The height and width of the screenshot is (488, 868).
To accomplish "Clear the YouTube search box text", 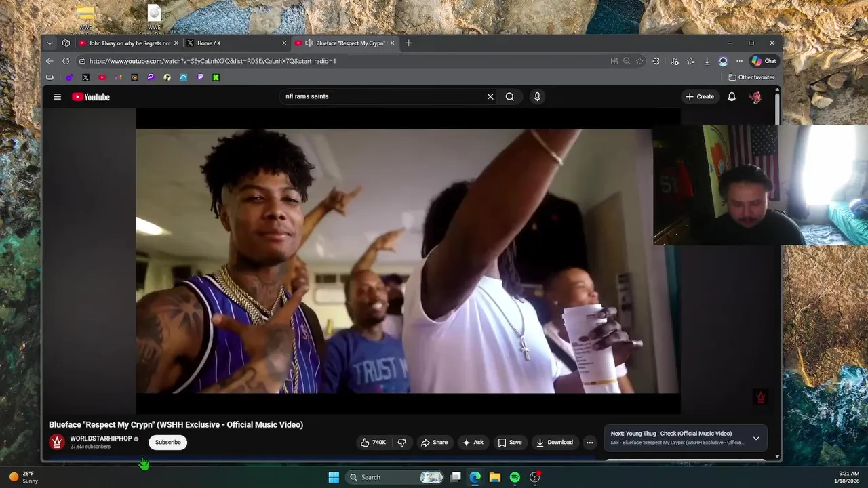I will tap(490, 96).
